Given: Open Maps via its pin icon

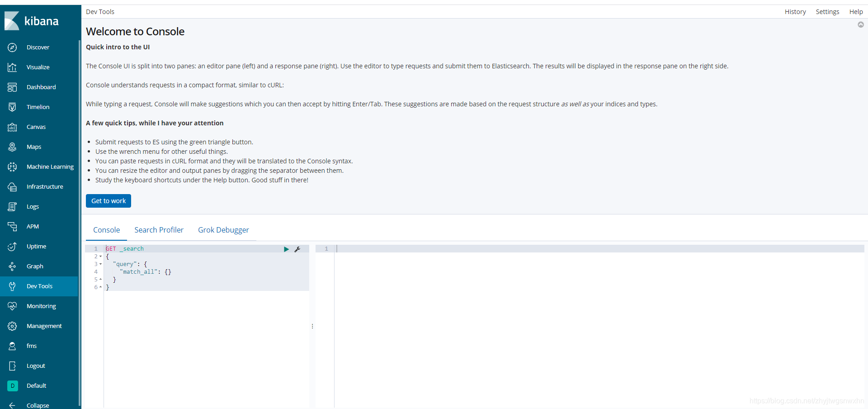Looking at the screenshot, I should [x=12, y=147].
